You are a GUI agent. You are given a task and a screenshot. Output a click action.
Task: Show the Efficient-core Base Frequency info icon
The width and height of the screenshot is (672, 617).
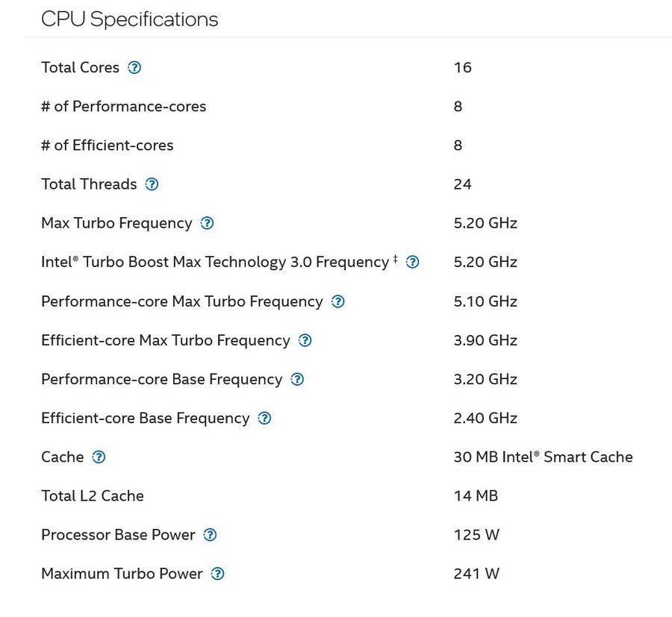264,419
